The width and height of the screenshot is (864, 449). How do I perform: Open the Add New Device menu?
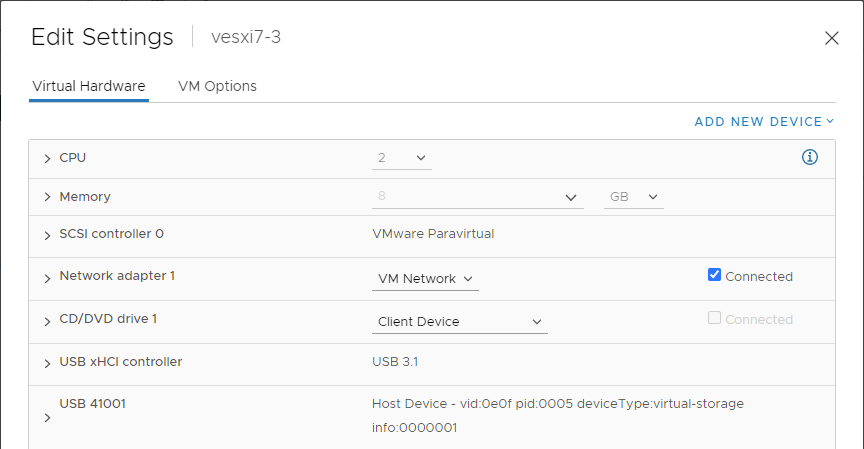pyautogui.click(x=764, y=122)
